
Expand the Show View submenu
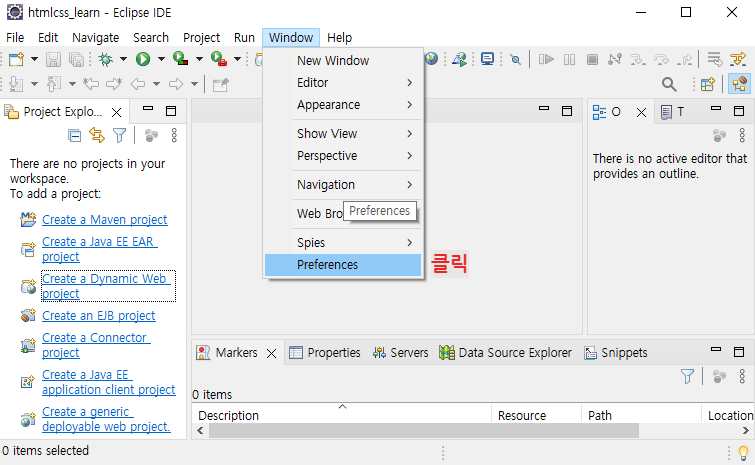coord(343,134)
